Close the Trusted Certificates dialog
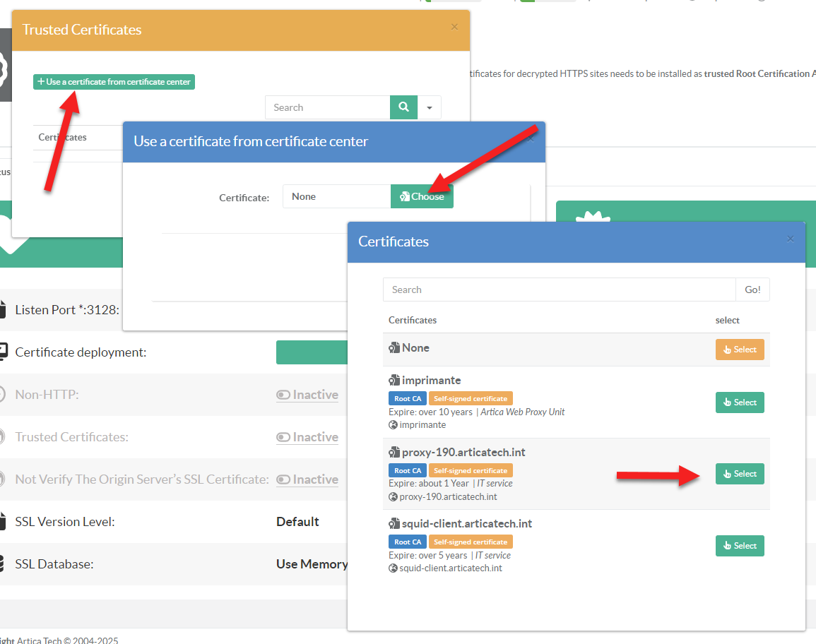This screenshot has width=816, height=644. click(x=454, y=28)
